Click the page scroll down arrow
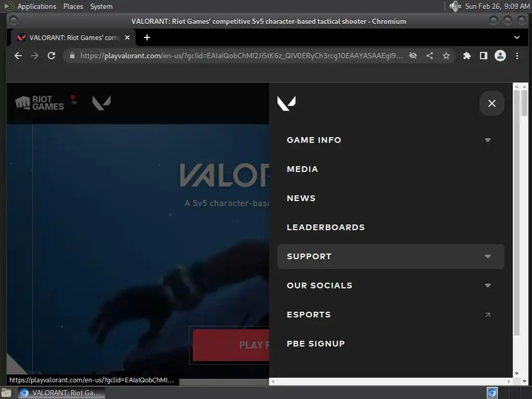532x399 pixels. pos(525,381)
